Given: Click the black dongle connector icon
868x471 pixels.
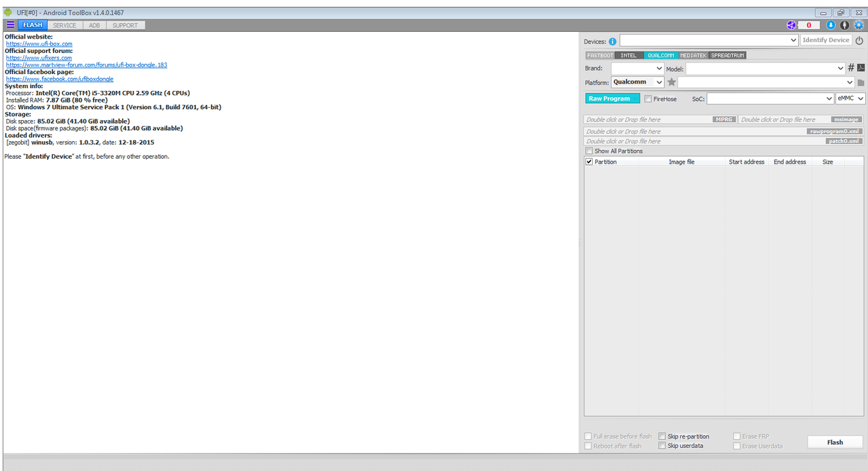Looking at the screenshot, I should click(x=845, y=25).
